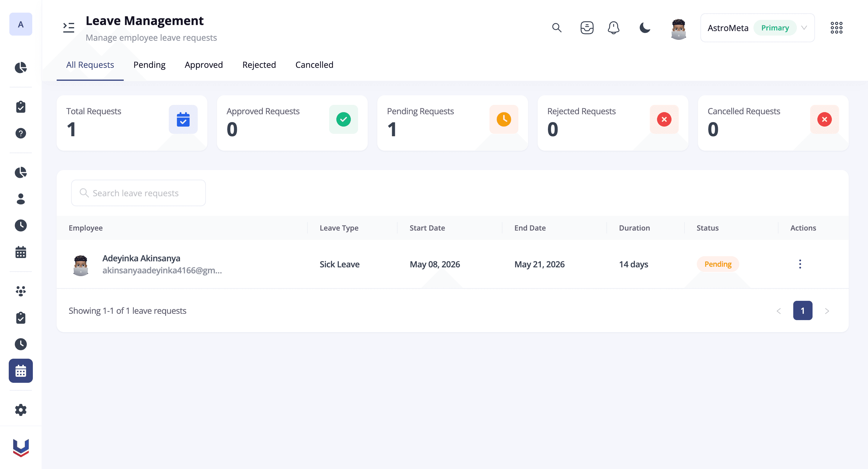Screen dimensions: 868x469
Task: Click the non-highlighted calendar sidebar icon
Action: 20,252
